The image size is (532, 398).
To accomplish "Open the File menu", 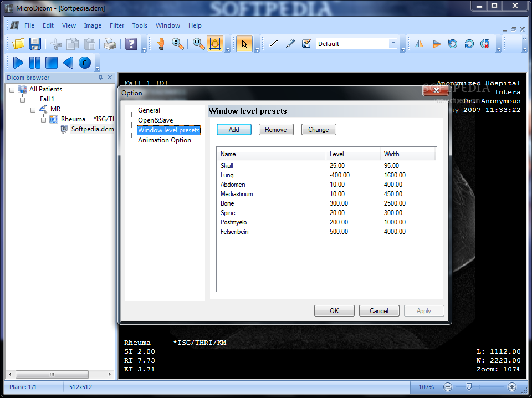I will [x=29, y=25].
